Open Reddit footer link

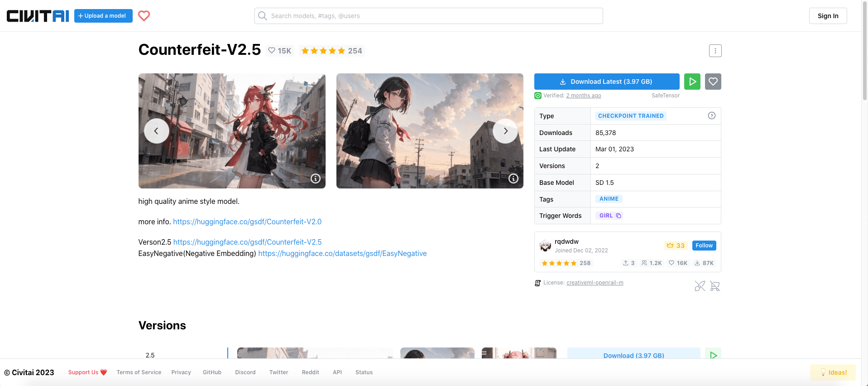[x=311, y=372]
